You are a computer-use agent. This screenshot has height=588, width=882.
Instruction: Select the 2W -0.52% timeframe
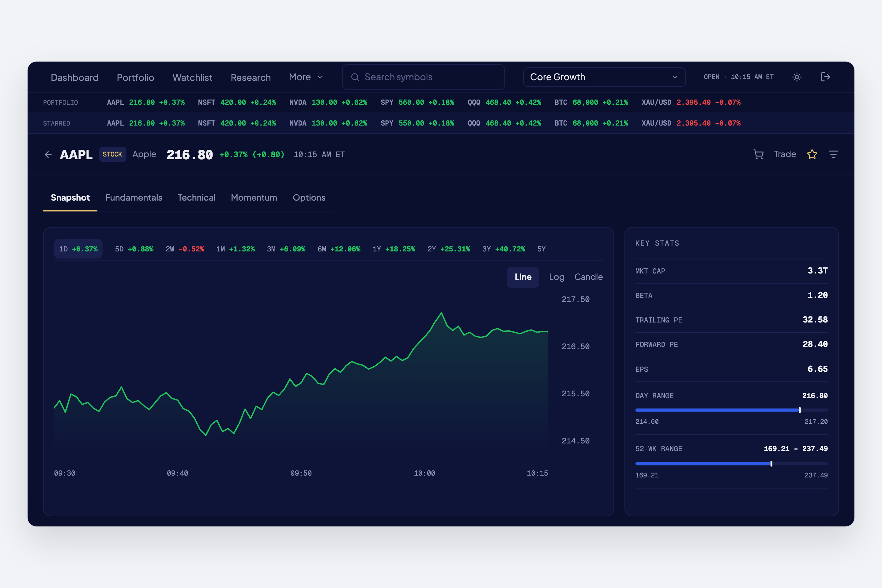coord(185,249)
